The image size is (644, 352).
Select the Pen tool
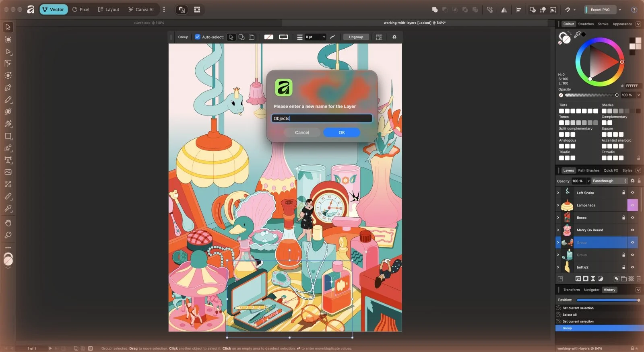pos(8,87)
